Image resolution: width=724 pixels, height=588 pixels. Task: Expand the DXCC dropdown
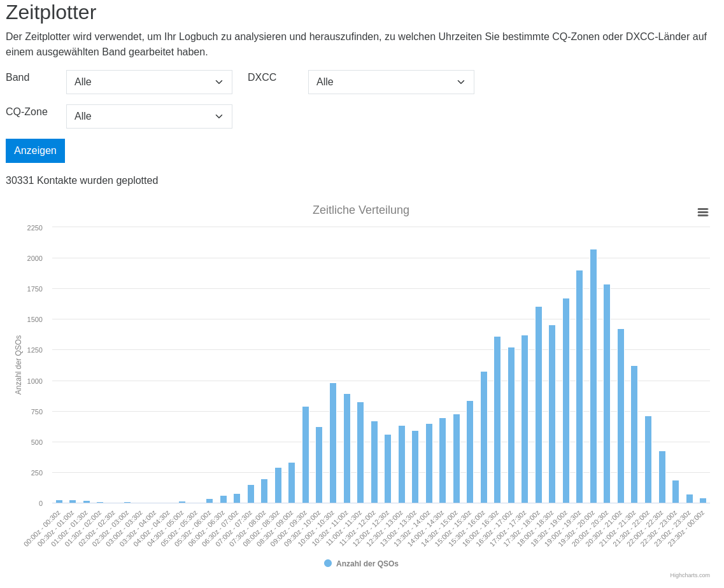click(x=391, y=82)
